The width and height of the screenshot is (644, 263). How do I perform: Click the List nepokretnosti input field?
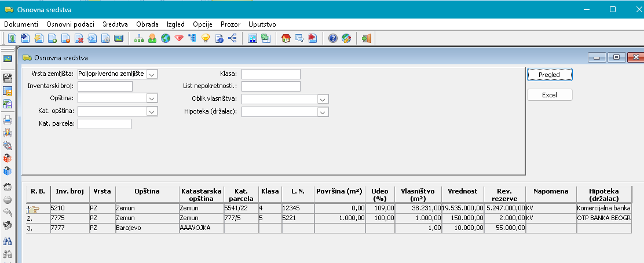(x=271, y=86)
